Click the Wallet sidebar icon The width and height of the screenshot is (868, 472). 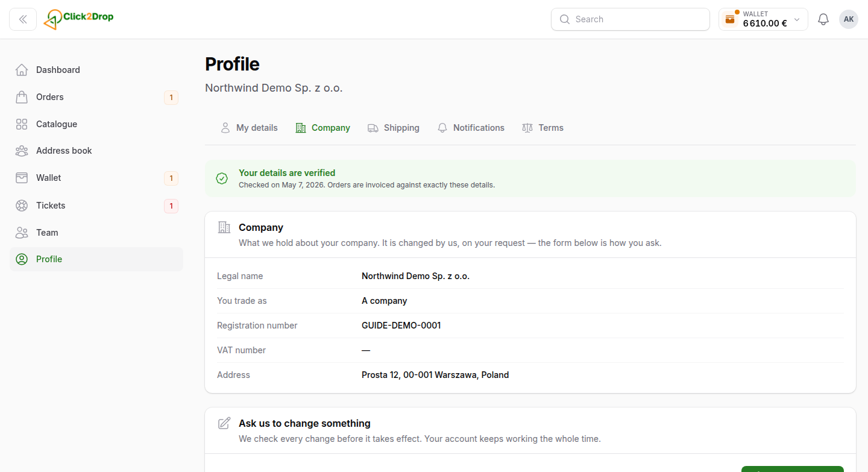pyautogui.click(x=22, y=178)
